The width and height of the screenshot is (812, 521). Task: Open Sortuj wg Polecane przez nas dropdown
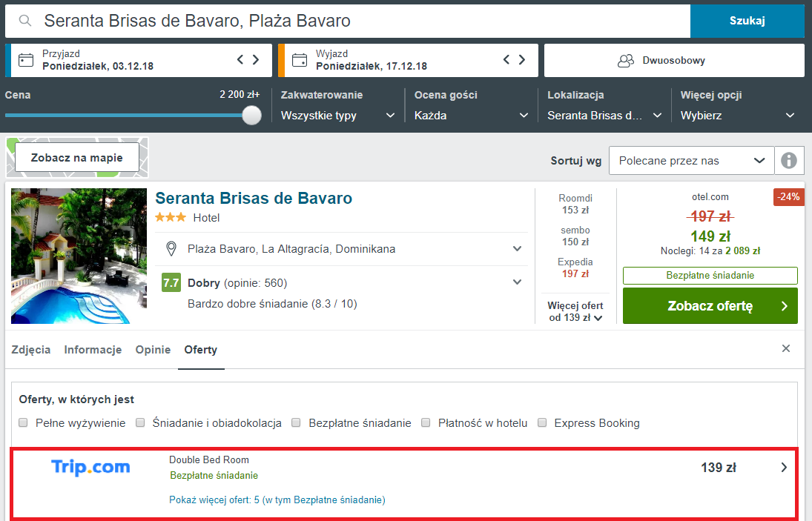click(691, 160)
